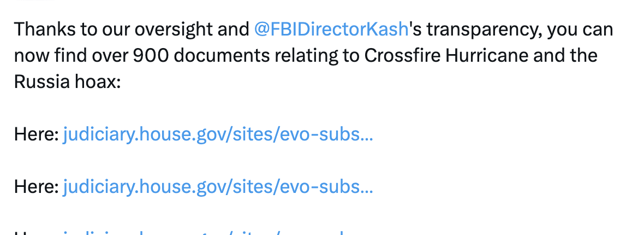Click the words "Crossfire Hurricane" in the tweet
The width and height of the screenshot is (644, 235).
tap(446, 56)
